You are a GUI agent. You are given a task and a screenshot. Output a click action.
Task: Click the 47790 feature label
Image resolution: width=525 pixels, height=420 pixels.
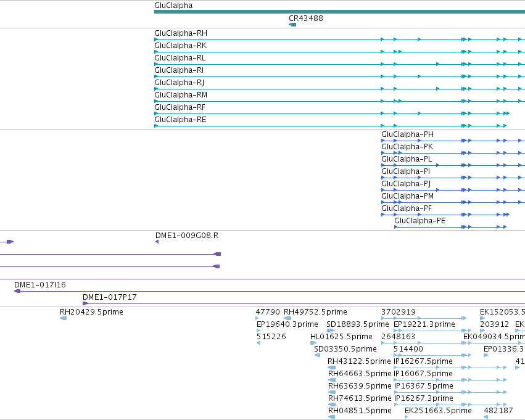click(268, 312)
